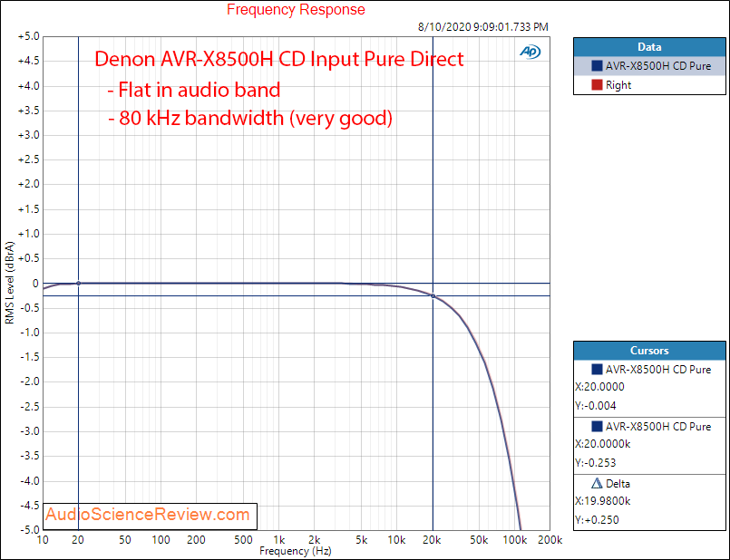730x560 pixels.
Task: Click the Cursors panel header
Action: [x=649, y=351]
